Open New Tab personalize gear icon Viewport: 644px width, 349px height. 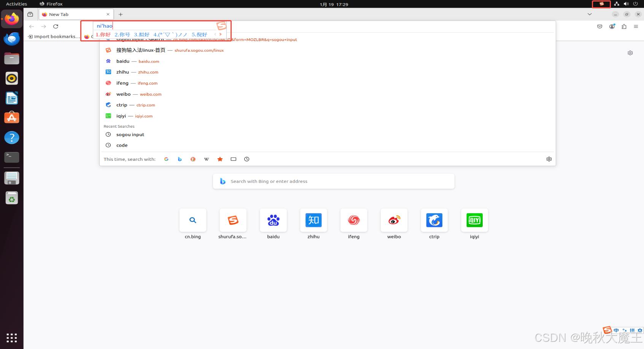[630, 53]
